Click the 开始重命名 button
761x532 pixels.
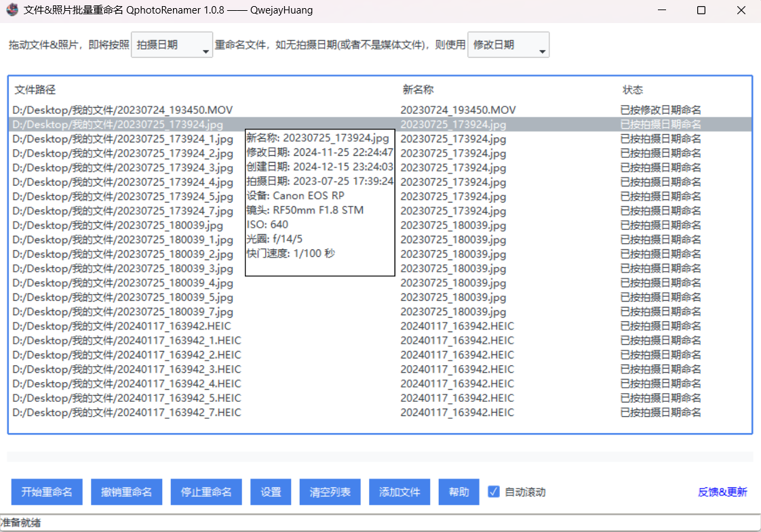click(x=46, y=492)
